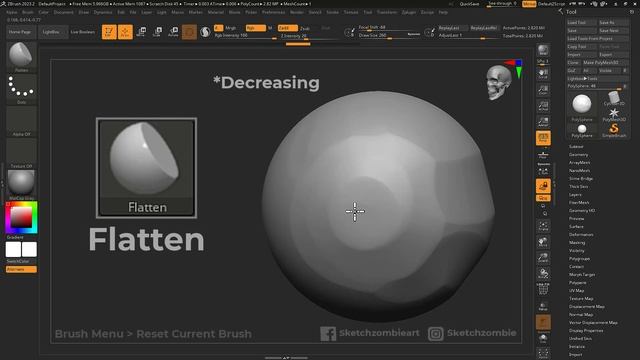Screen dimensions: 640x360
Task: Click the Solo icon on right shelf
Action: click(x=543, y=338)
